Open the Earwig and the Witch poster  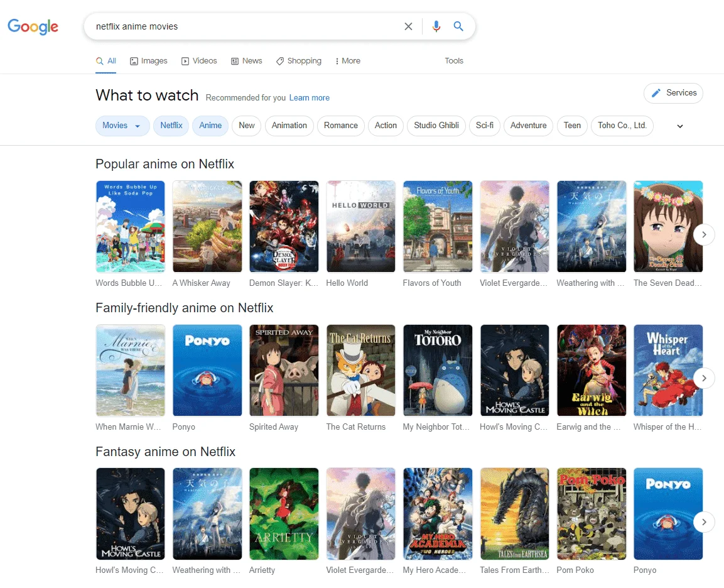[x=592, y=371]
